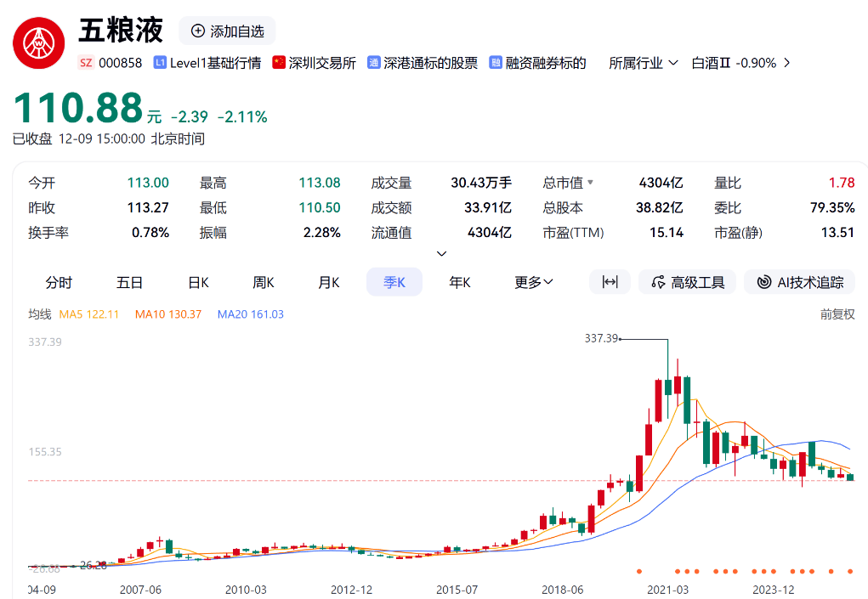Open the 更多 period dropdown
Screen dimensions: 868x599
tap(534, 282)
